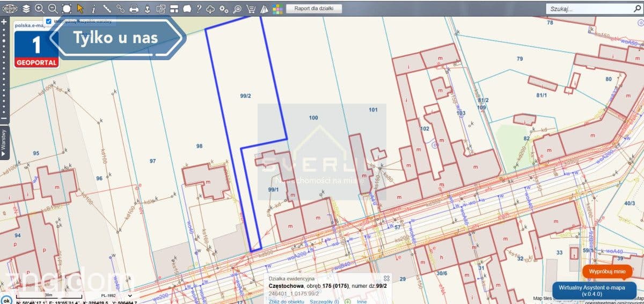Click the panel layout icon

click(x=174, y=9)
